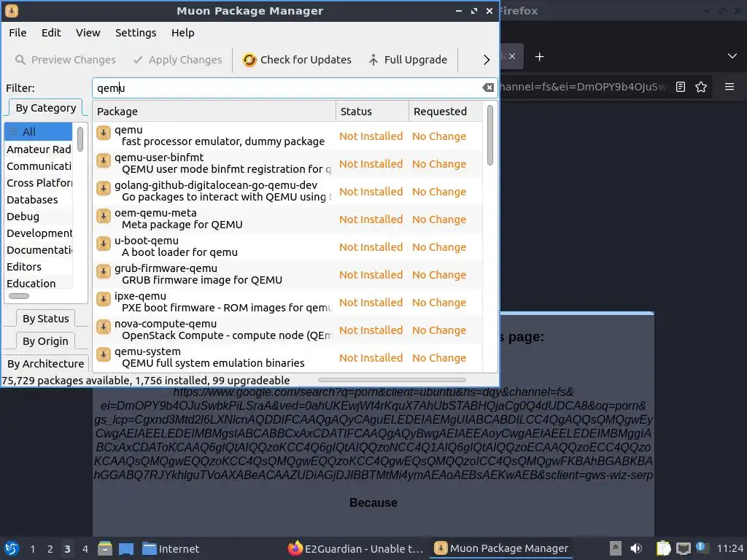Sort by the Package column header

click(x=214, y=112)
